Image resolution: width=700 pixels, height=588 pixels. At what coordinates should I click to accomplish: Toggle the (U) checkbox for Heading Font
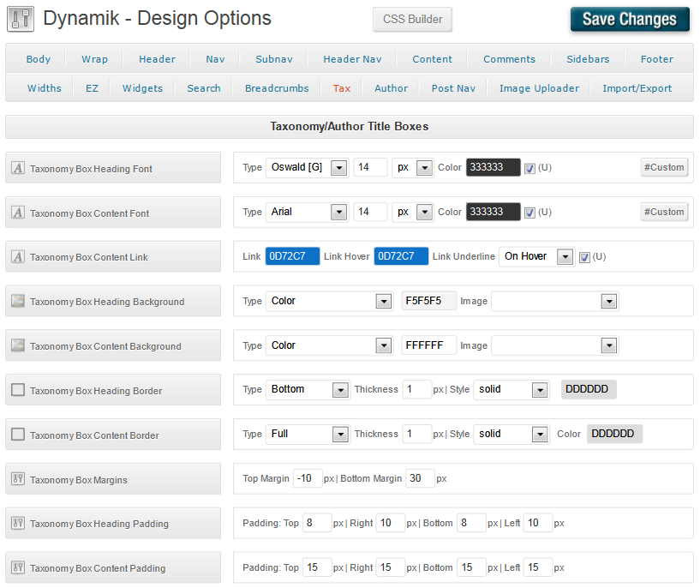(x=529, y=168)
